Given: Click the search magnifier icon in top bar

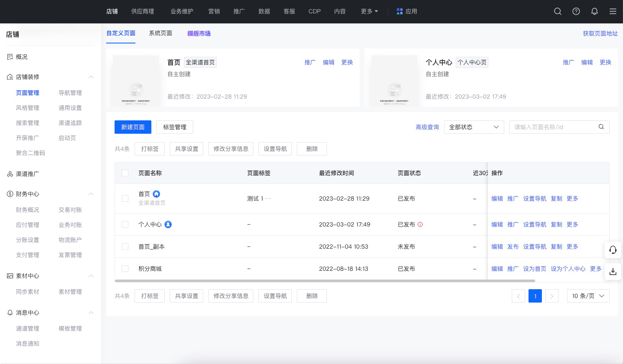Looking at the screenshot, I should click(557, 11).
